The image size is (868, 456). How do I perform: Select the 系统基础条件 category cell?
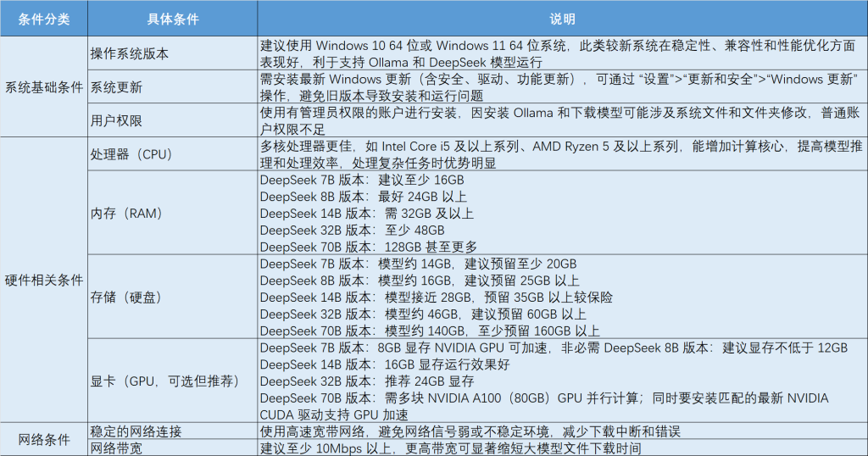(x=43, y=86)
